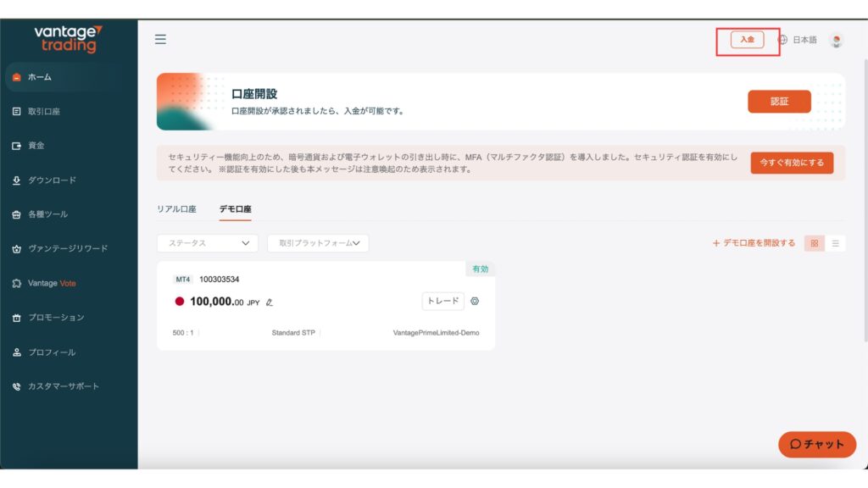The width and height of the screenshot is (868, 488).
Task: Click the 入金 deposit button
Action: [x=747, y=40]
